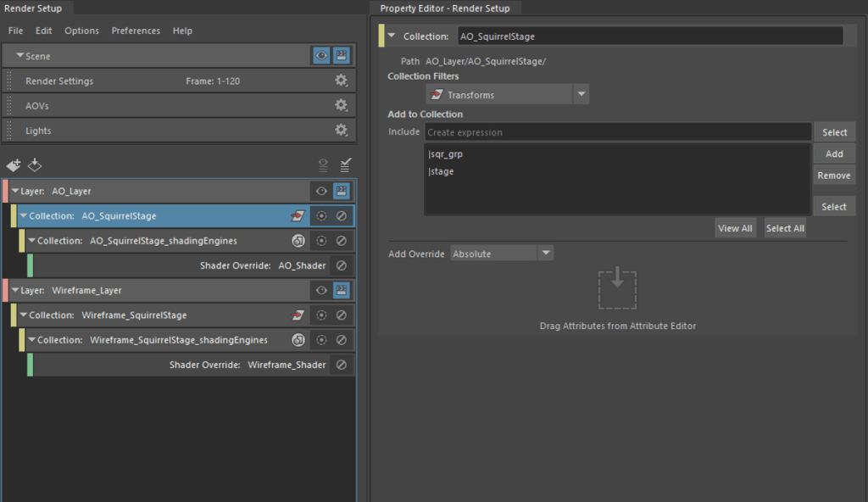Disable the AO_Shader shader override
The width and height of the screenshot is (868, 502).
click(341, 265)
